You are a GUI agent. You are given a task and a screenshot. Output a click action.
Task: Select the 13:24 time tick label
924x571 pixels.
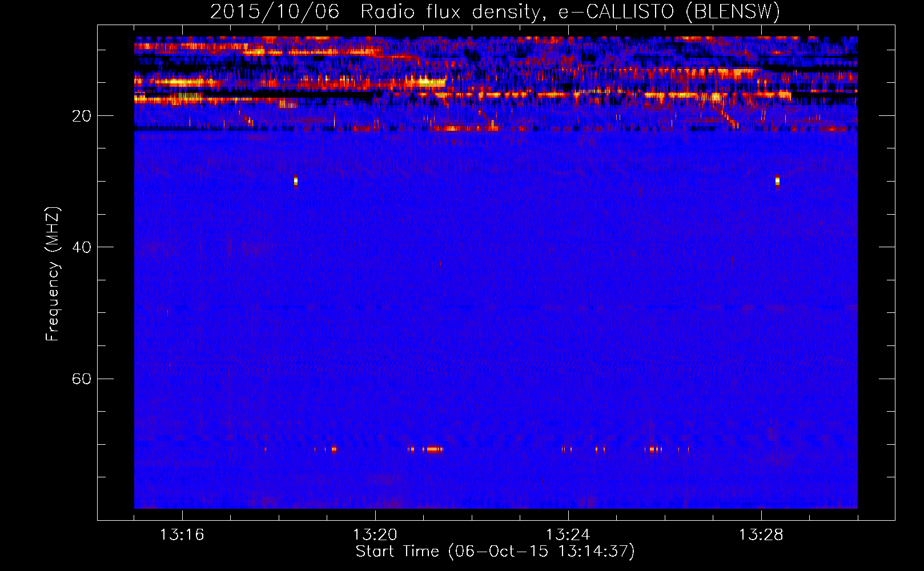(x=568, y=535)
